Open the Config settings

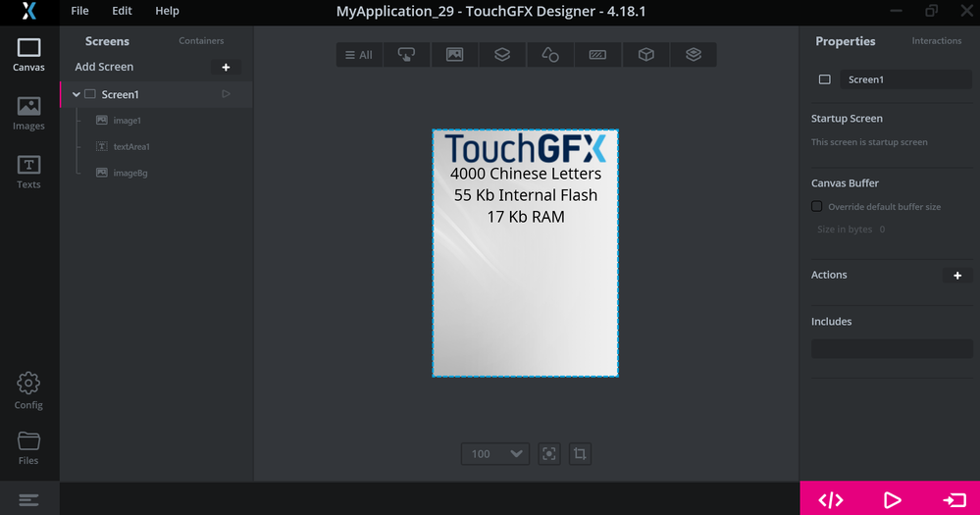pos(28,391)
